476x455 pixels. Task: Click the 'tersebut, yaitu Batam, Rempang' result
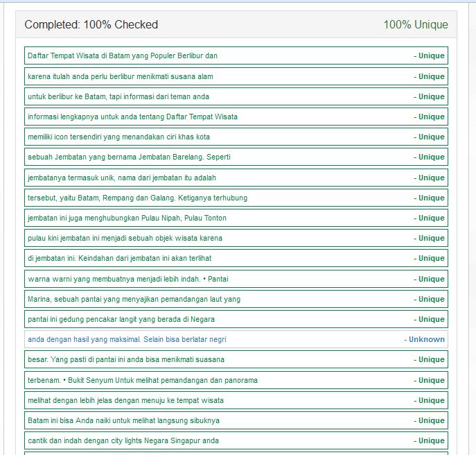tap(137, 198)
